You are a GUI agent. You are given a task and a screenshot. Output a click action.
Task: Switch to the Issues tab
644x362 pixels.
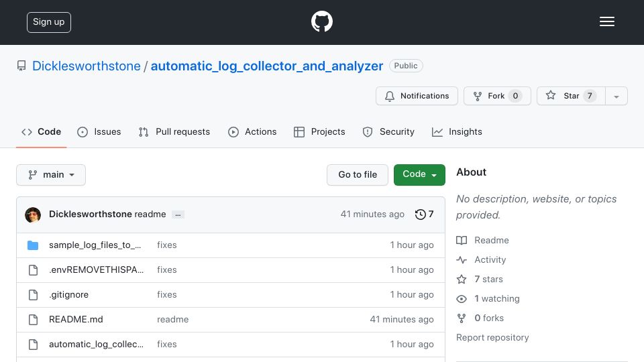click(99, 132)
